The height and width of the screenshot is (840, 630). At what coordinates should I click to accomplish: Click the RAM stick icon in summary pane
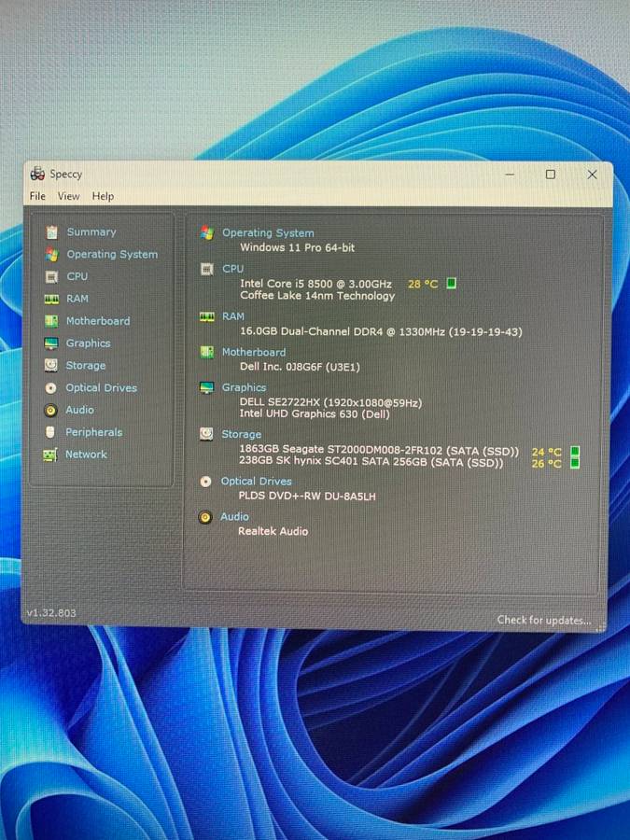click(x=207, y=316)
